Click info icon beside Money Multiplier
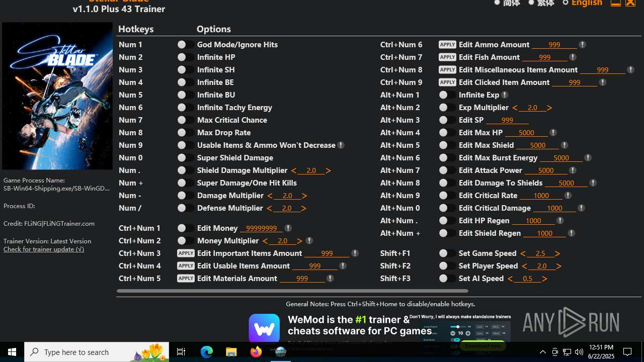Screen dimensions: 644x362 [x=309, y=241]
